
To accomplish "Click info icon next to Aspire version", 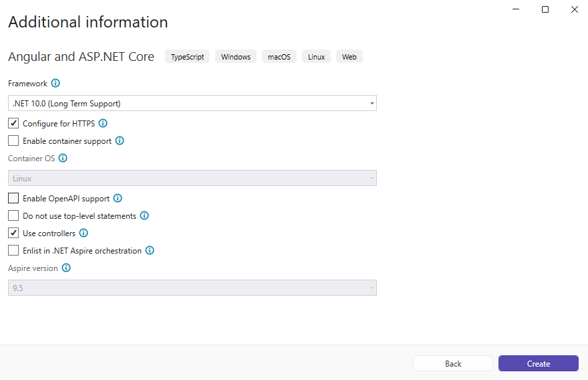I will [66, 268].
